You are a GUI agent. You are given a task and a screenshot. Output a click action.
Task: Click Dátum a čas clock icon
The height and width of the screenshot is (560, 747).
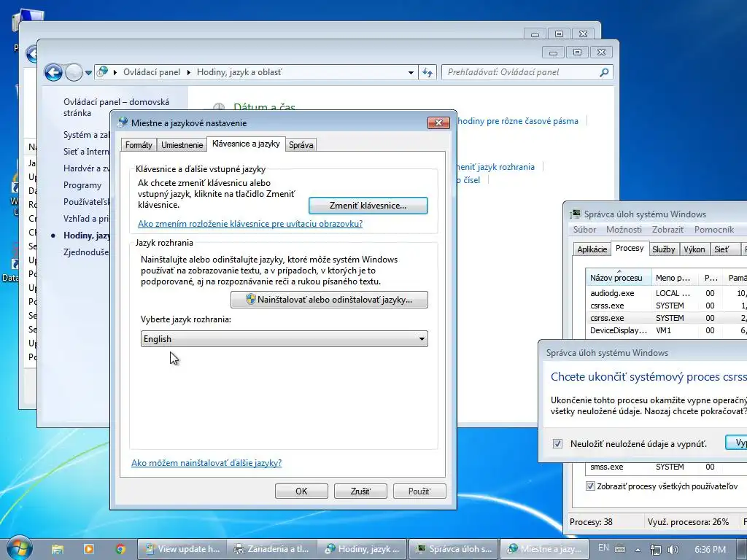tap(219, 106)
